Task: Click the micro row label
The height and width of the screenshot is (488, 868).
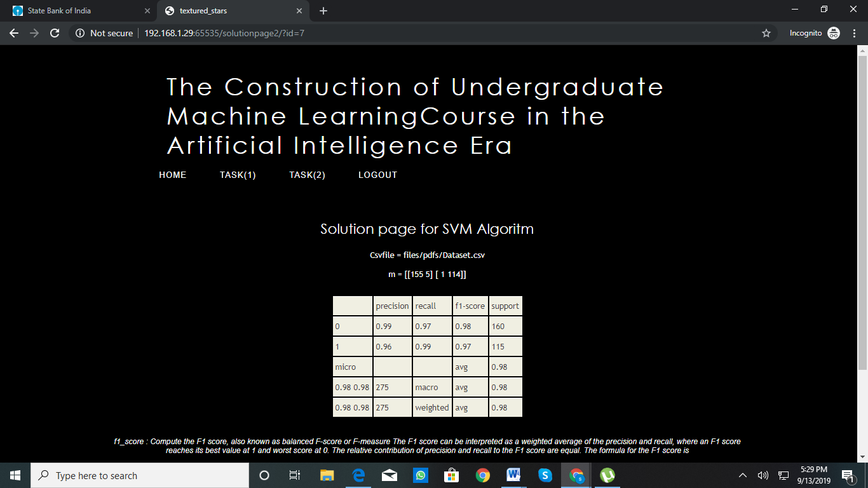Action: click(353, 367)
